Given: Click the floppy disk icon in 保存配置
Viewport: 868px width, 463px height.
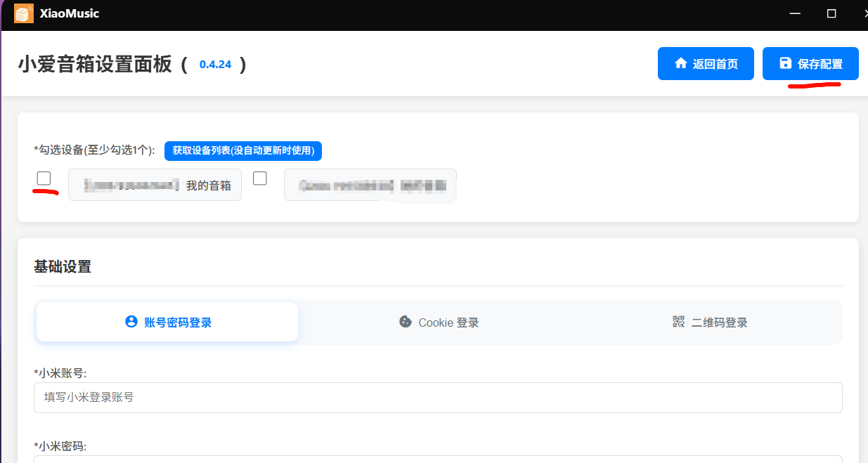Looking at the screenshot, I should 785,63.
